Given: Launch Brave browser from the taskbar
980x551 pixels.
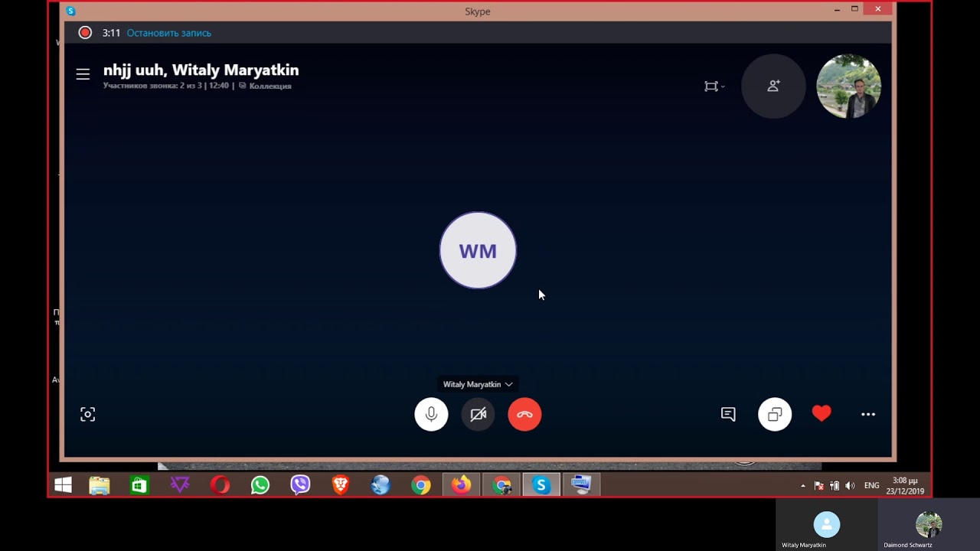Looking at the screenshot, I should point(341,485).
